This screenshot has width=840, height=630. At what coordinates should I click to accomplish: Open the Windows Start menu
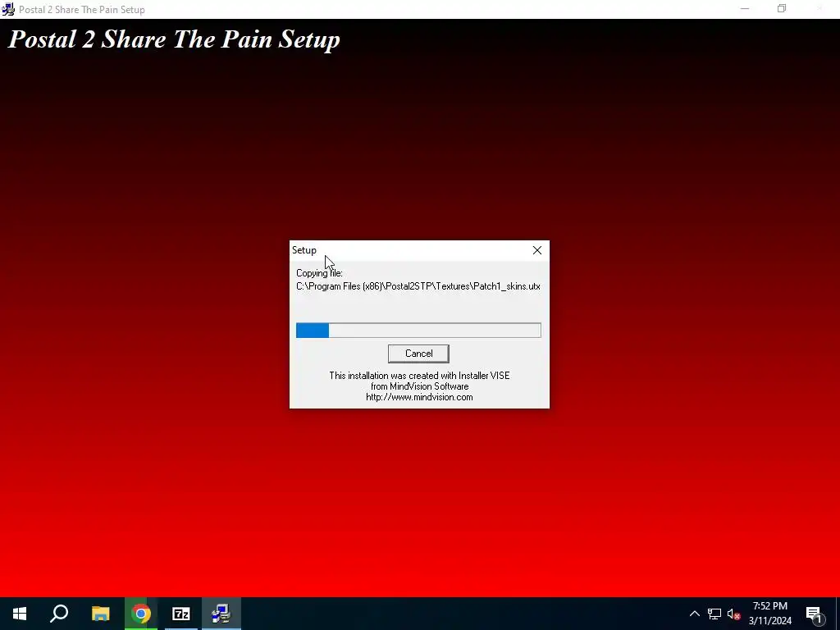[20, 614]
